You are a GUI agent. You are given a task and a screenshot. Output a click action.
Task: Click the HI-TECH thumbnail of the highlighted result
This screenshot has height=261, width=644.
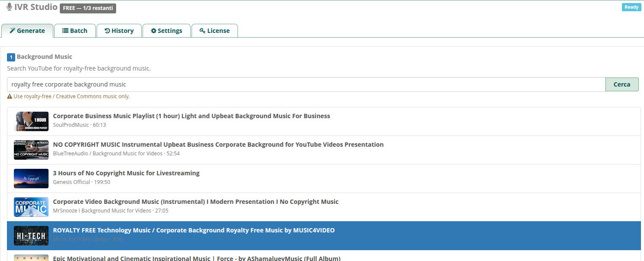(x=31, y=235)
